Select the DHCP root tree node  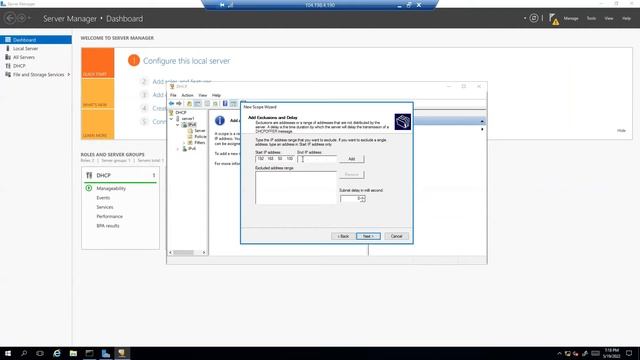point(181,113)
